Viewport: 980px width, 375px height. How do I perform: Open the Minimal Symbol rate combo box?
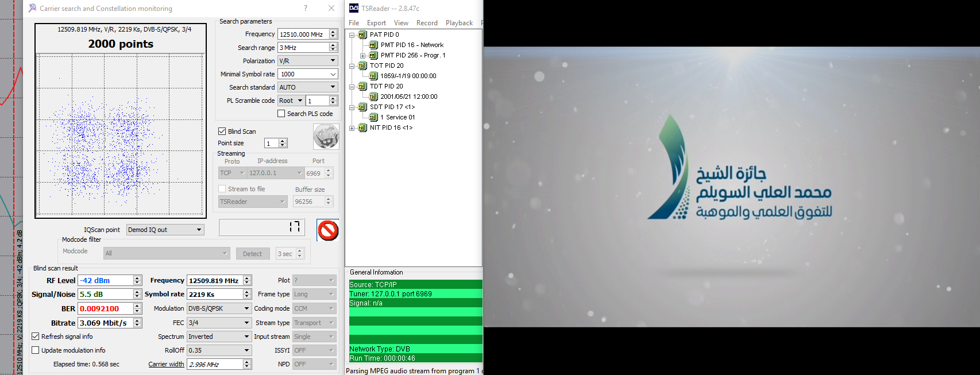[307, 74]
